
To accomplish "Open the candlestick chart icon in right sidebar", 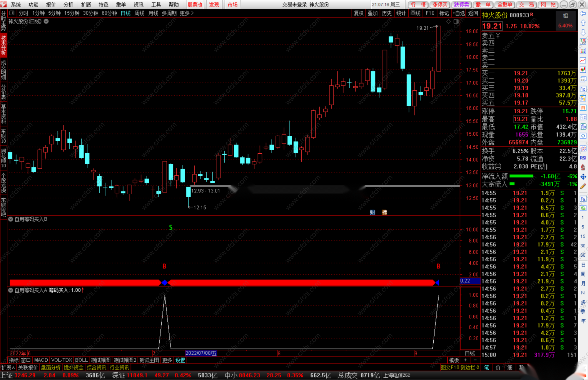I will coord(583,70).
